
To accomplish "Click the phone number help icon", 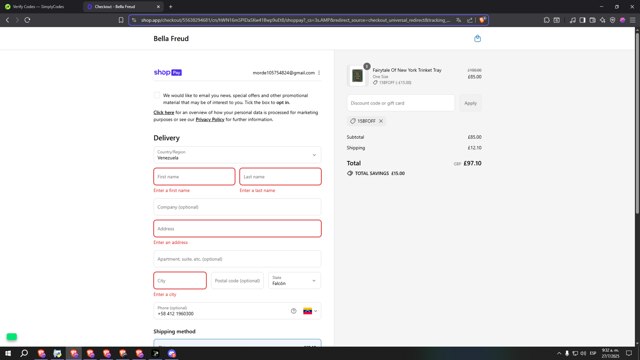I will [293, 311].
